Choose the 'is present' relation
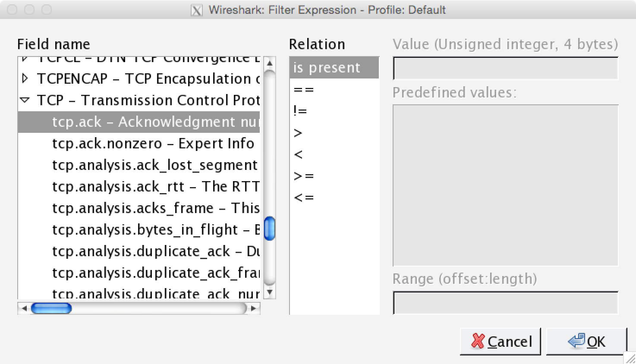 [x=334, y=68]
